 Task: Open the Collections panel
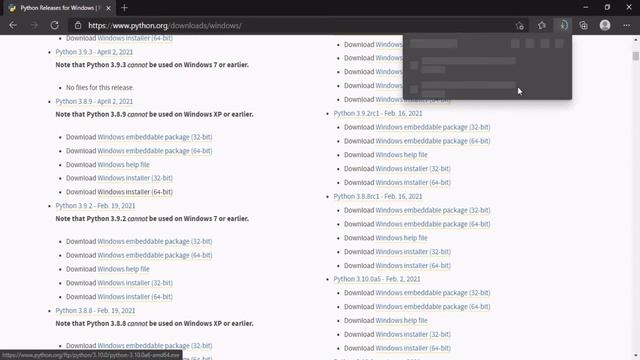(584, 25)
